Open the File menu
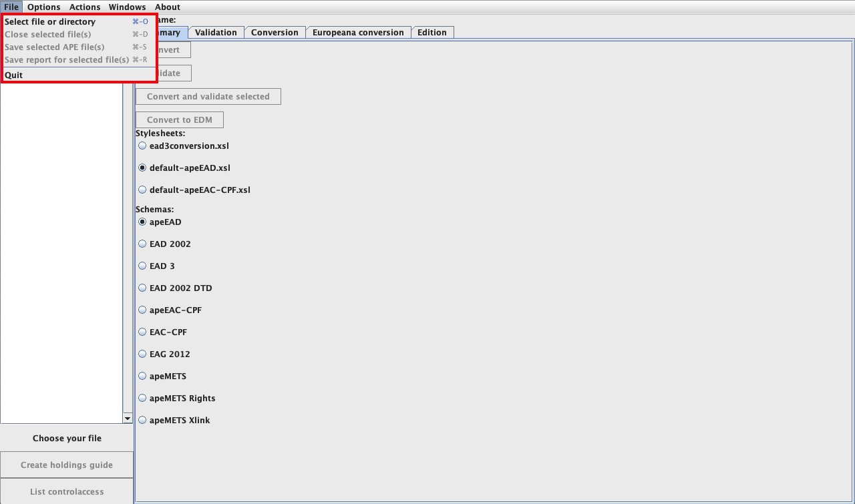Viewport: 855px width, 504px height. click(11, 7)
